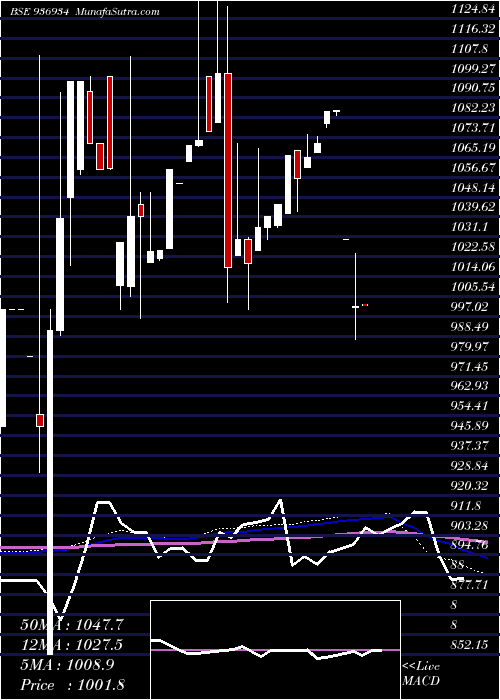Click the tallest red candlestick body

[x=228, y=170]
